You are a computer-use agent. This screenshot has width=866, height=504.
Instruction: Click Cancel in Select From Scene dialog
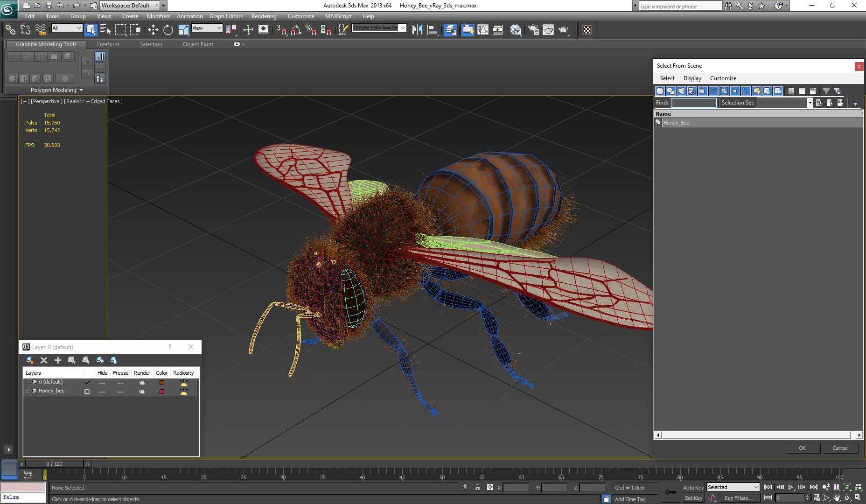tap(840, 448)
